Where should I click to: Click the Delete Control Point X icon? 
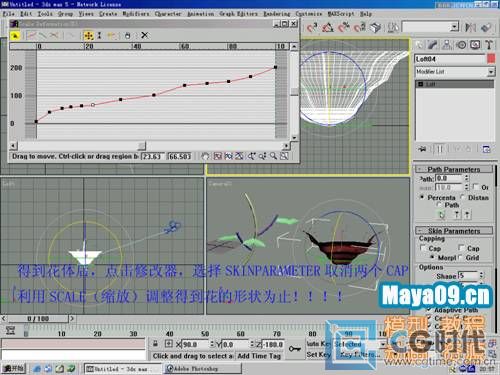click(x=145, y=35)
